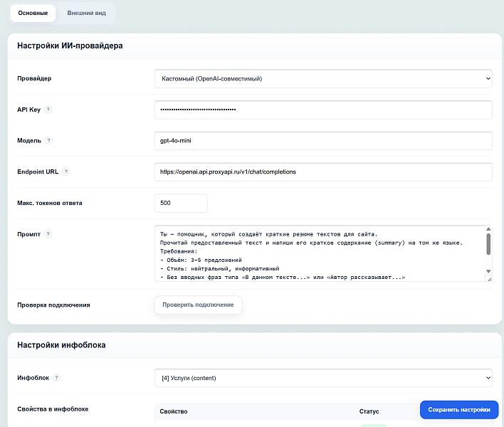Image resolution: width=504 pixels, height=427 pixels.
Task: Click the Проверить подключение button
Action: pyautogui.click(x=198, y=305)
